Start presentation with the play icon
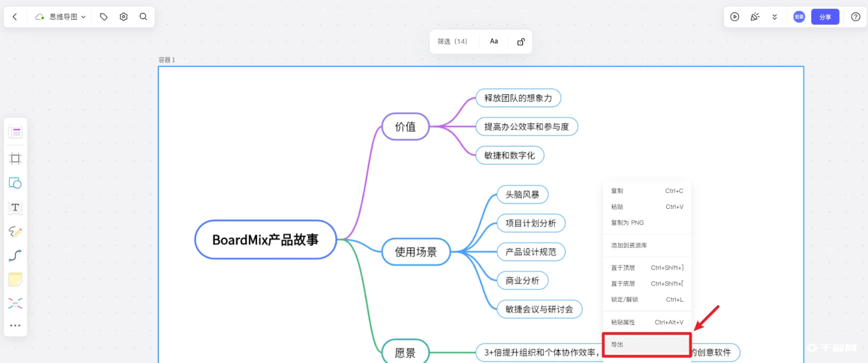Image resolution: width=868 pixels, height=363 pixels. (x=735, y=17)
